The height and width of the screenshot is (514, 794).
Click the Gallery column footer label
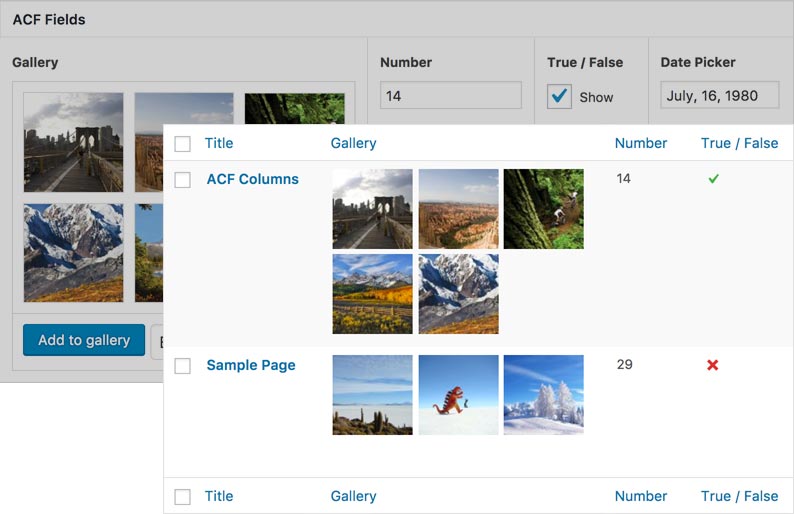click(x=353, y=496)
